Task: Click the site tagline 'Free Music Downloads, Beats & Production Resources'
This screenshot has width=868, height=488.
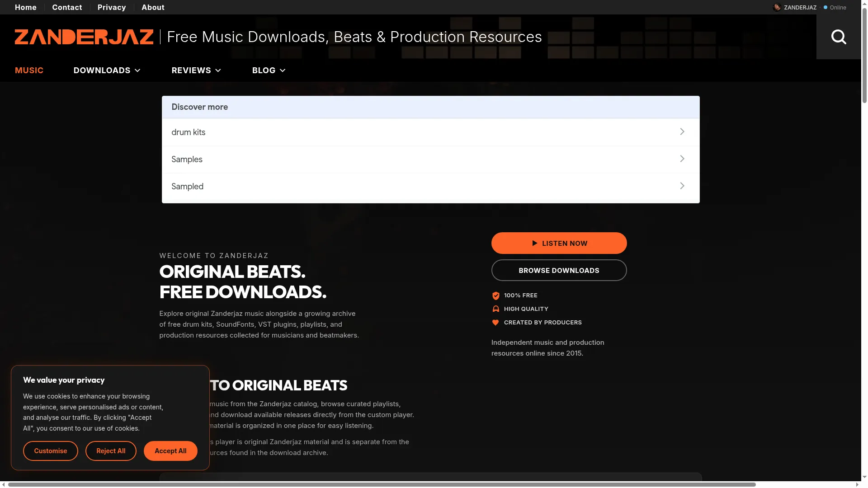Action: coord(354,37)
